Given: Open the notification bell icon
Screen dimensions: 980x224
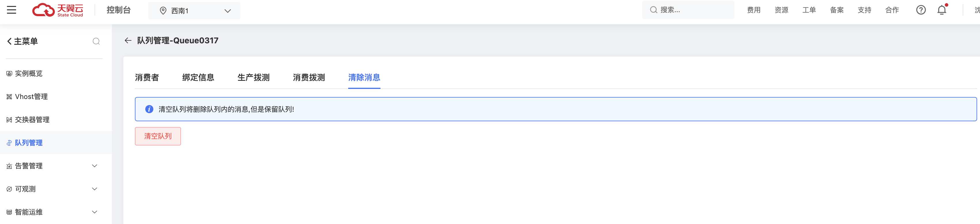Looking at the screenshot, I should coord(942,10).
